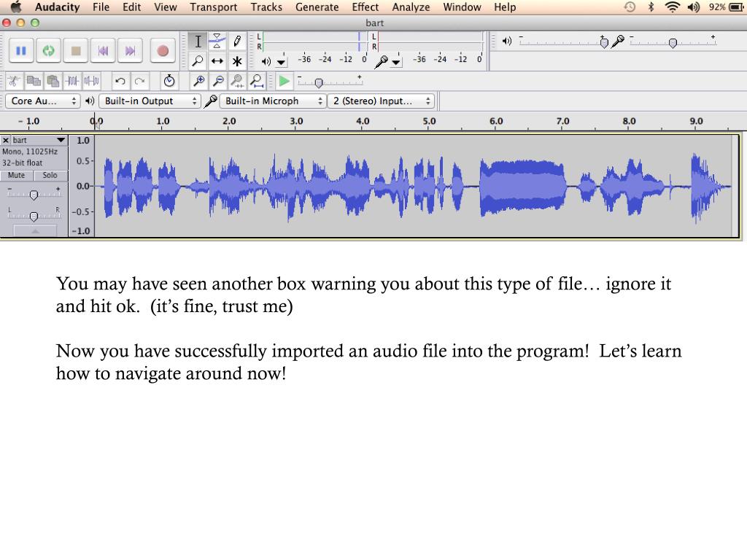This screenshot has height=560, width=747.
Task: Select the Draw (pencil) tool
Action: 237,42
